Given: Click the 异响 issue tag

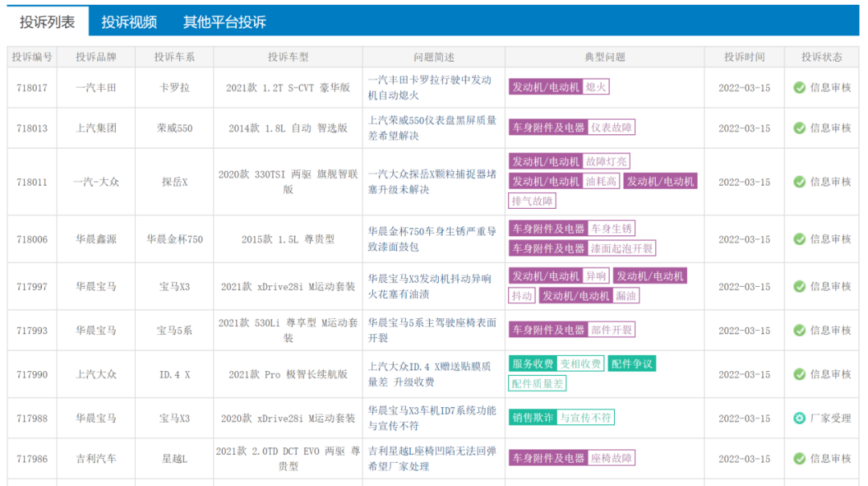Looking at the screenshot, I should [x=596, y=276].
